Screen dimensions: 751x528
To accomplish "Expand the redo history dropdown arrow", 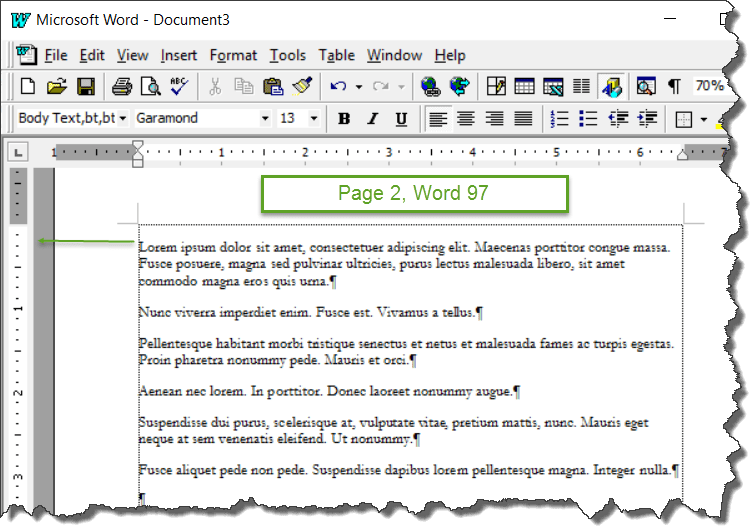I will click(401, 87).
